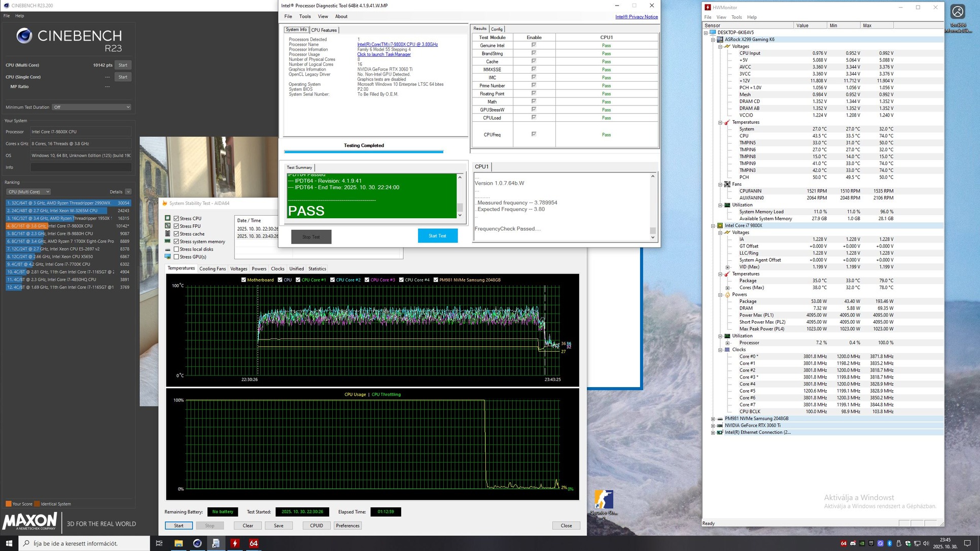Image resolution: width=980 pixels, height=551 pixels.
Task: Click the AIDA64 taskbar icon
Action: point(254,543)
